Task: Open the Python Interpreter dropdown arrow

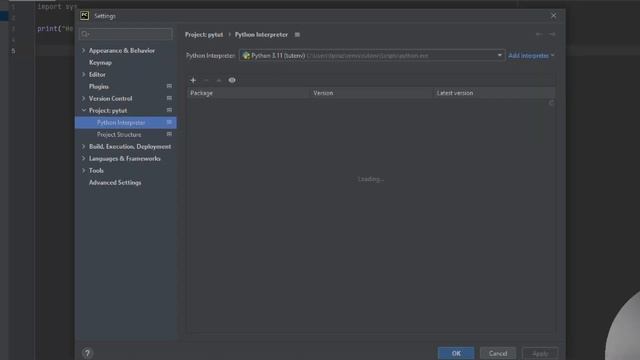Action: coord(500,55)
